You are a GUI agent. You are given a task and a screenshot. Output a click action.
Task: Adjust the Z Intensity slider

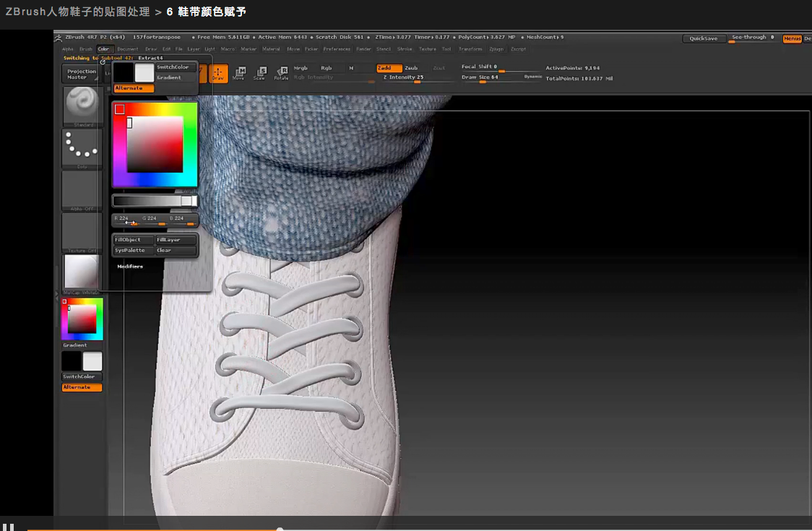coord(417,78)
